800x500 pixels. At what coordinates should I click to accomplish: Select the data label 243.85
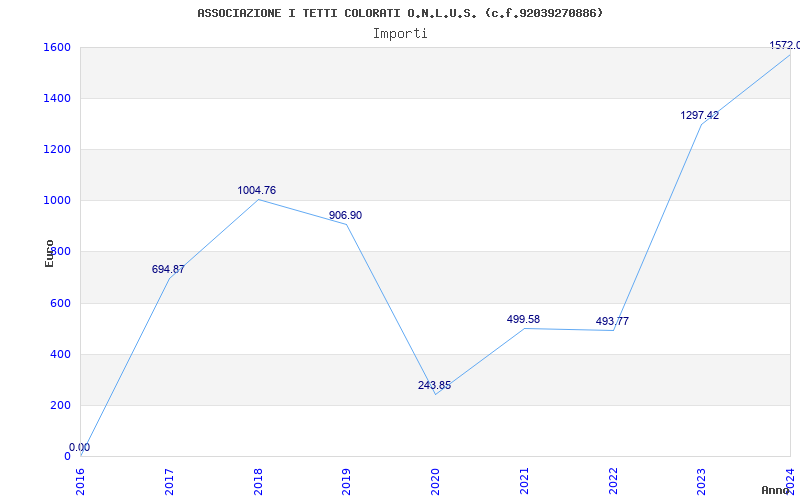tap(434, 385)
